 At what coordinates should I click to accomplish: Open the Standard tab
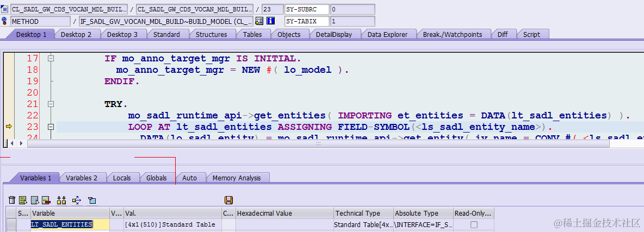point(166,34)
